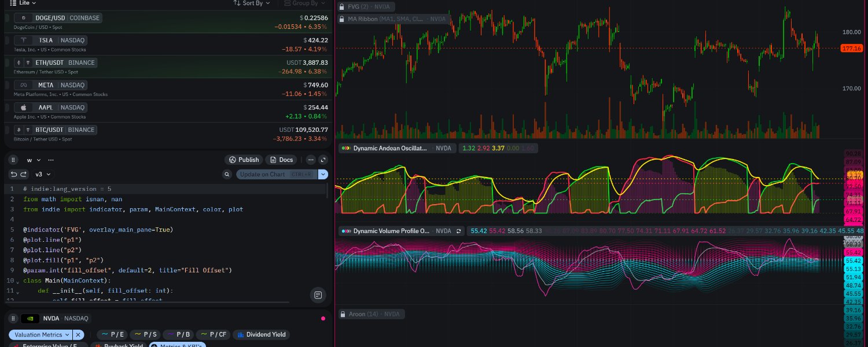
Task: Toggle the P / CF metric chip
Action: click(x=214, y=334)
